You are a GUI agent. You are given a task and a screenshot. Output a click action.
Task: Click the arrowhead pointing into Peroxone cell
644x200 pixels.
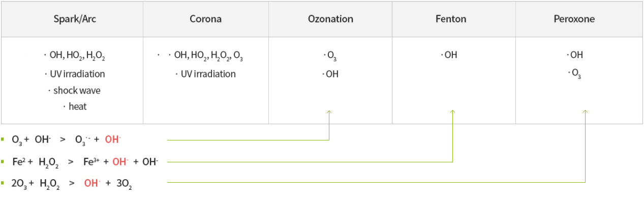coord(585,112)
